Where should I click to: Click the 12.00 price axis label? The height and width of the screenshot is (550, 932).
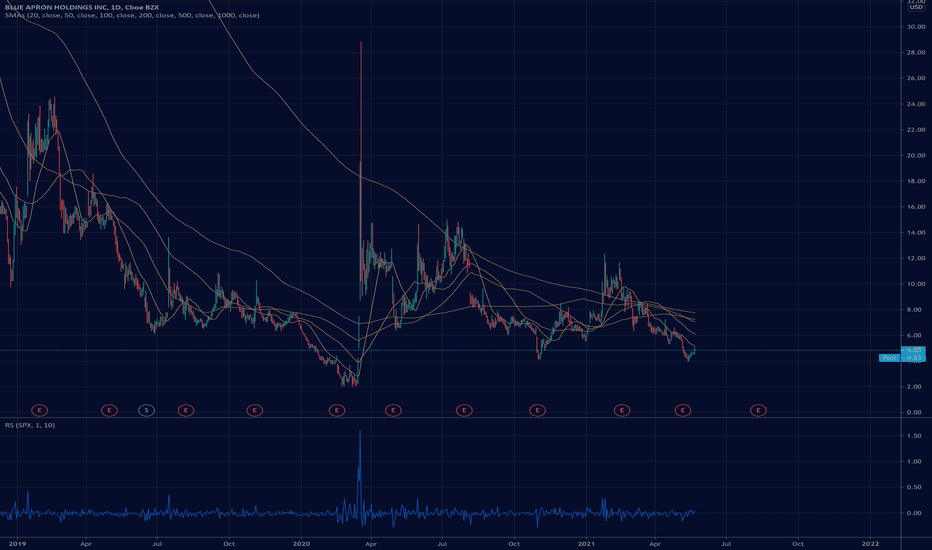[x=916, y=258]
